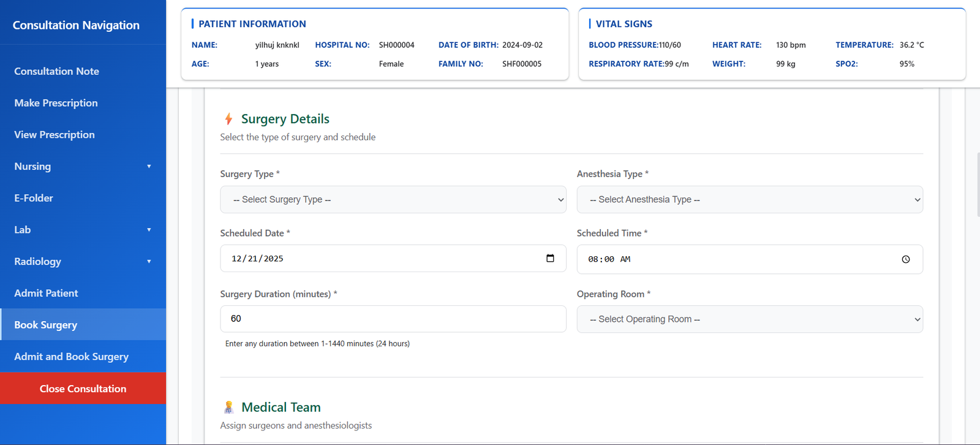The image size is (980, 445).
Task: Select View Prescription in the sidebar
Action: [x=55, y=135]
